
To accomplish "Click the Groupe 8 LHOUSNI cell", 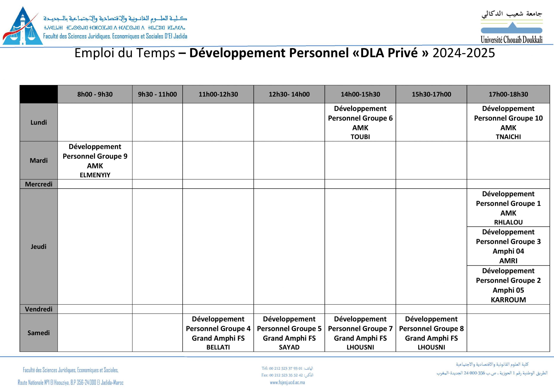I will click(432, 333).
